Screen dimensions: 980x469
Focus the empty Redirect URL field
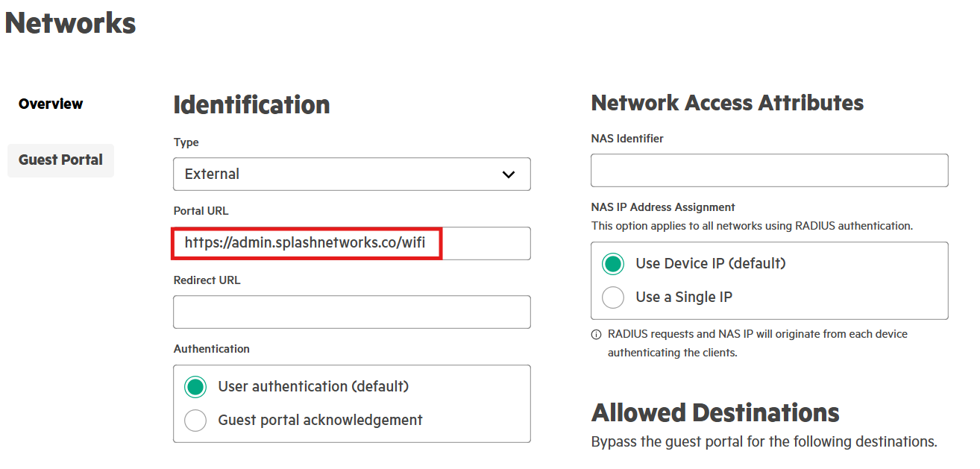coord(352,312)
